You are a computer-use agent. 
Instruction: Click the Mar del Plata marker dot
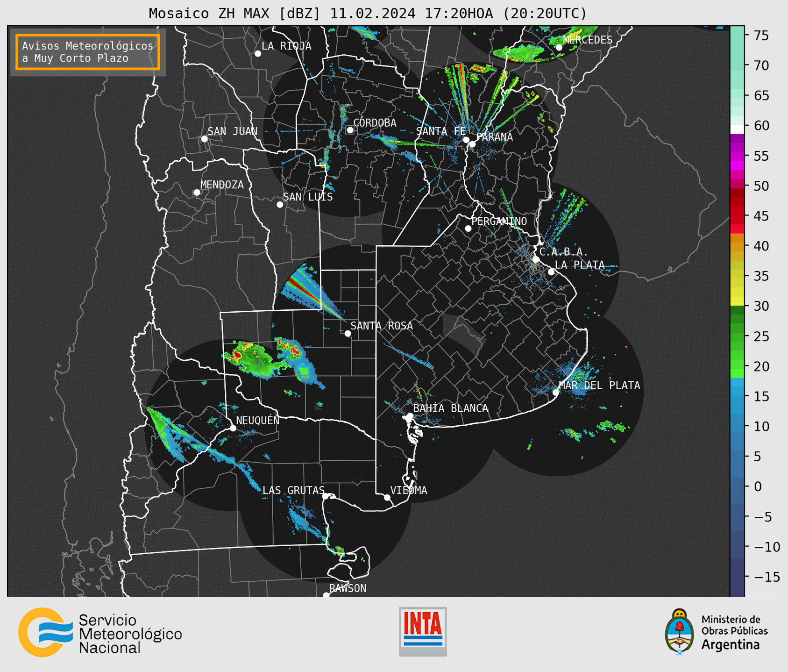pos(555,393)
